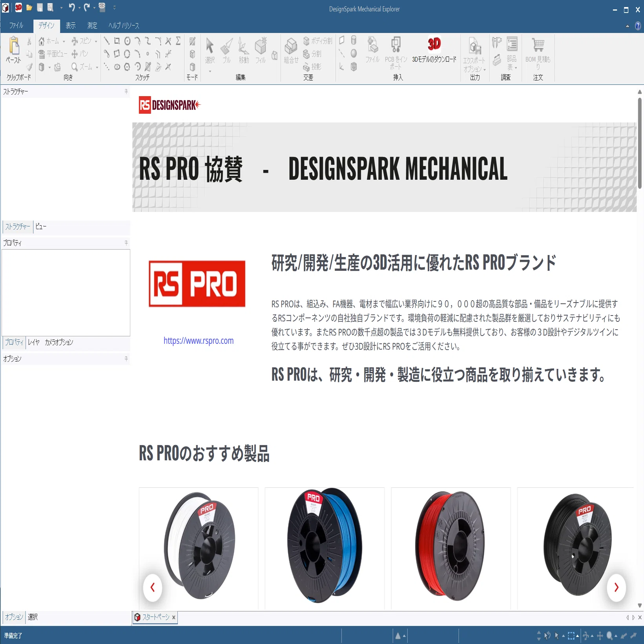The image size is (644, 644).
Task: Pin the Options (オプション) panel
Action: (x=126, y=359)
